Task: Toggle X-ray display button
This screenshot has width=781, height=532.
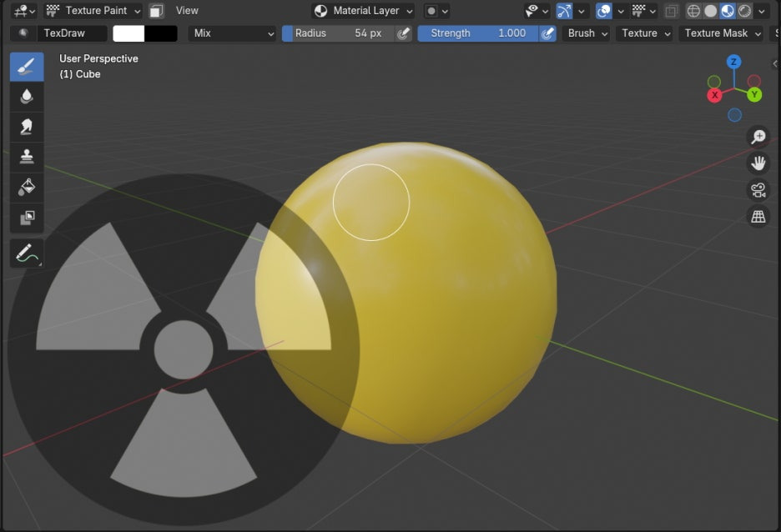Action: pyautogui.click(x=672, y=11)
